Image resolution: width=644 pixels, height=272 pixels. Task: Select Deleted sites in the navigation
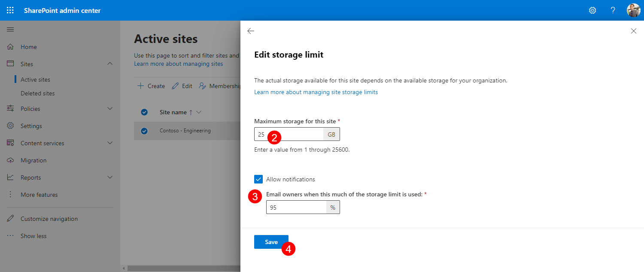tap(37, 93)
